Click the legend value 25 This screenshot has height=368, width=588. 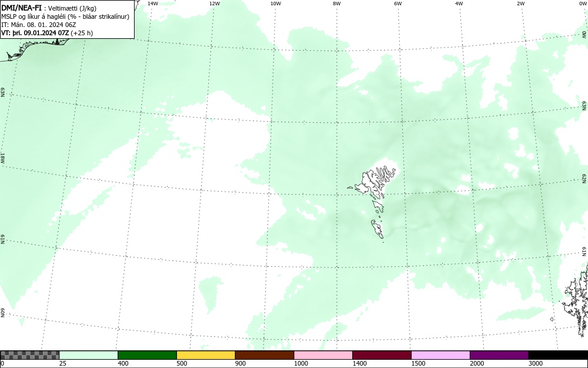pos(63,363)
